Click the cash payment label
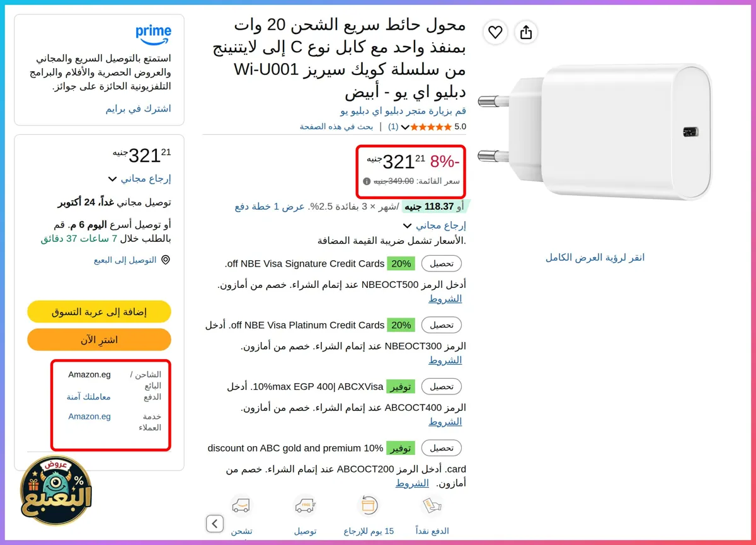This screenshot has width=756, height=545. pos(432,531)
